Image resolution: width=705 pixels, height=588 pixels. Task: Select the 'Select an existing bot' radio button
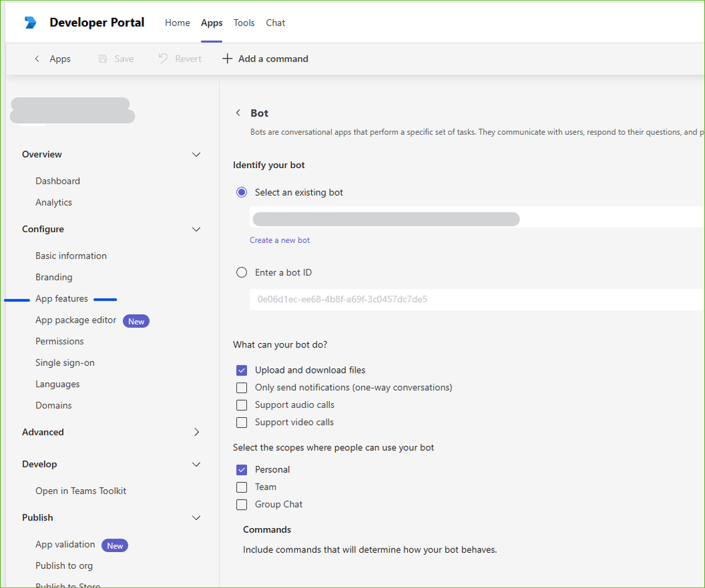pyautogui.click(x=241, y=193)
